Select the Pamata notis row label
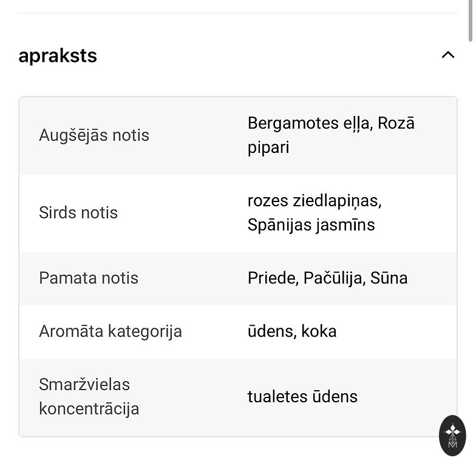The image size is (476, 466). pyautogui.click(x=89, y=279)
